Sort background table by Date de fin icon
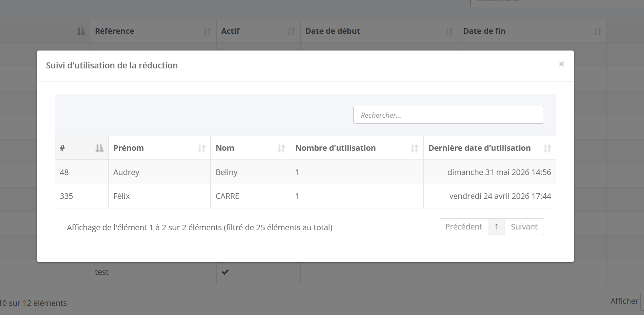This screenshot has height=315, width=644. [x=597, y=31]
